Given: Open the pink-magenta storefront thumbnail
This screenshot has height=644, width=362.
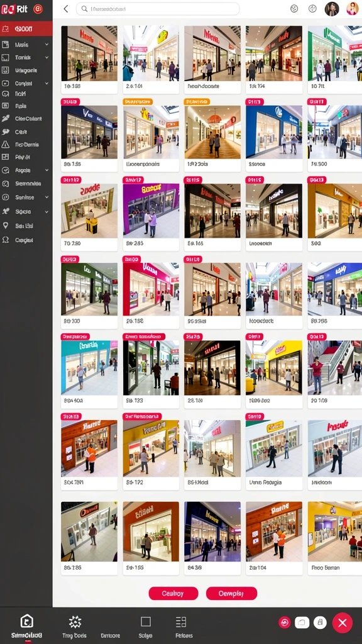Looking at the screenshot, I should 151,289.
